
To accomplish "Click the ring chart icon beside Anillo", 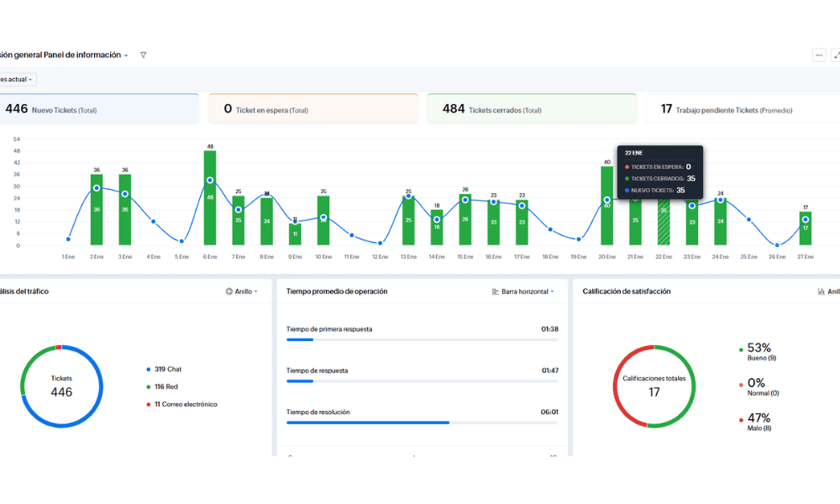I will click(x=229, y=291).
